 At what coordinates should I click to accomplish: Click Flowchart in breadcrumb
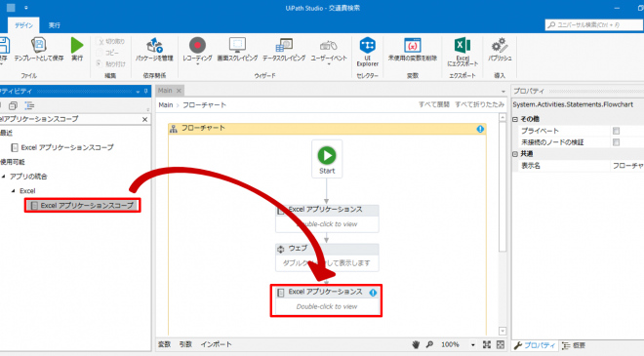(204, 105)
